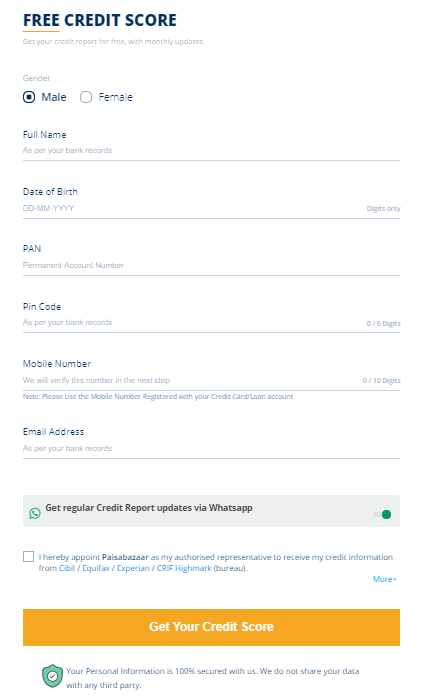This screenshot has height=697, width=431.
Task: Focus the Full Name input field
Action: click(212, 151)
